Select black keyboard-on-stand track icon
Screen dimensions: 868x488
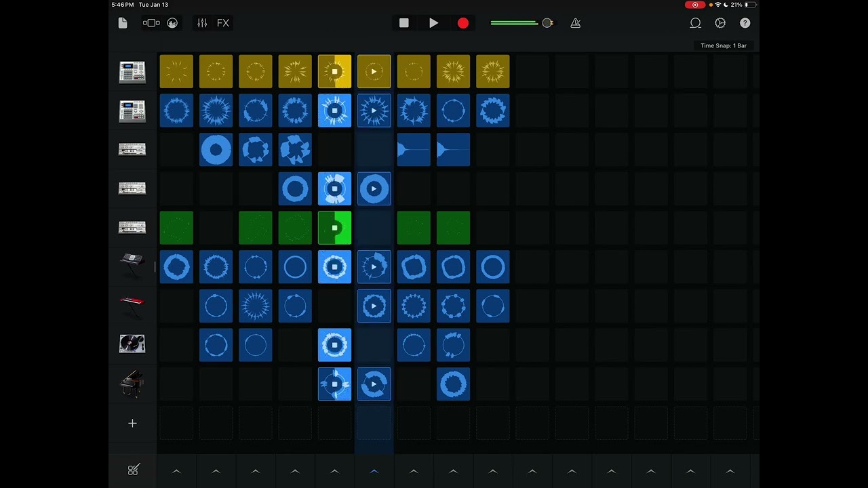[132, 266]
